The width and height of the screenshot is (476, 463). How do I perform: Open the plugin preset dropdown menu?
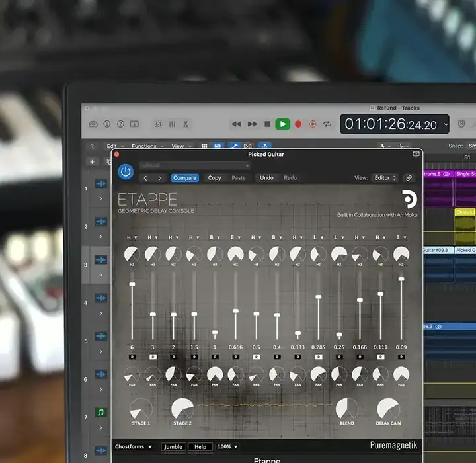(195, 165)
